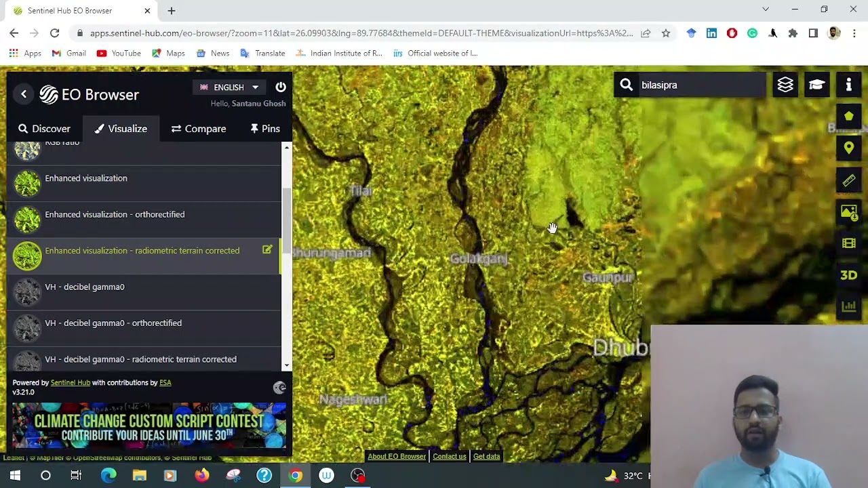
Task: Click the ESA logo icon beside the version number
Action: point(279,388)
